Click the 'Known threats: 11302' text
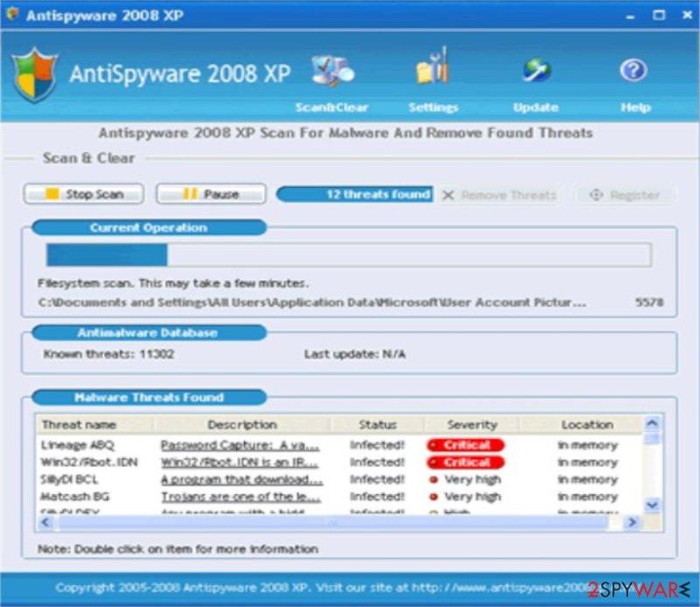700x607 pixels. (108, 354)
